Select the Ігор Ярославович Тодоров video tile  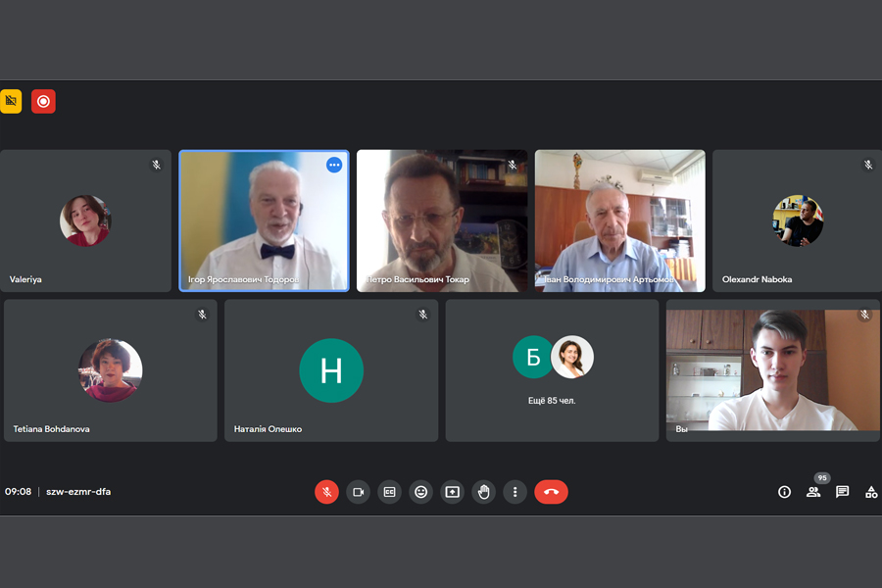point(264,220)
